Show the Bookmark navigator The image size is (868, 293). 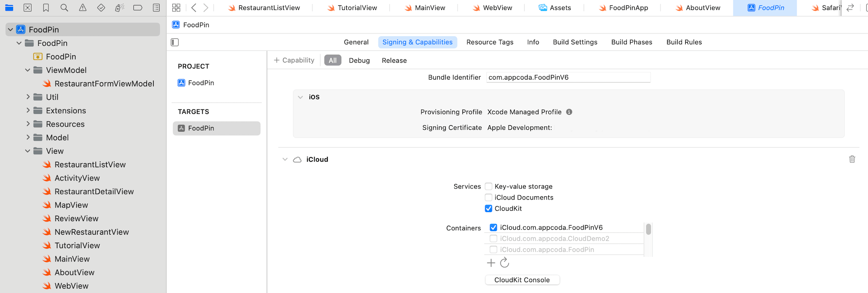point(46,8)
